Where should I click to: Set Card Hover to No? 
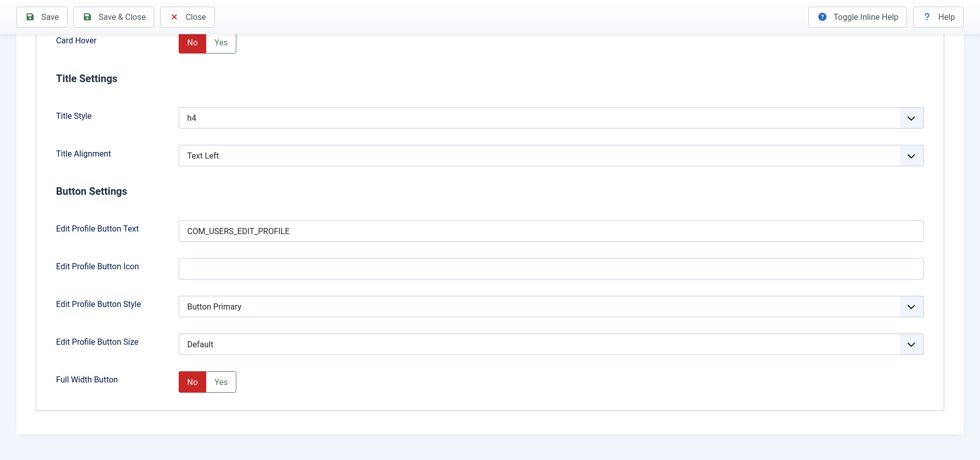tap(192, 43)
